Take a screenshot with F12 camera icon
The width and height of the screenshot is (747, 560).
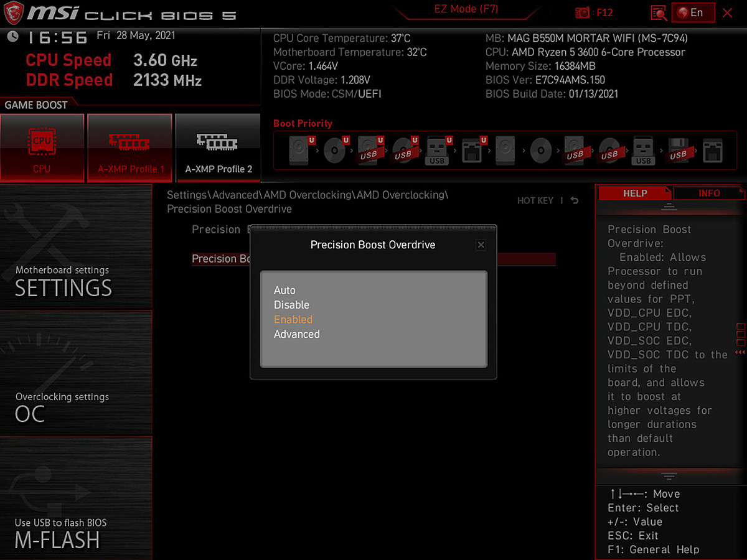pyautogui.click(x=583, y=12)
